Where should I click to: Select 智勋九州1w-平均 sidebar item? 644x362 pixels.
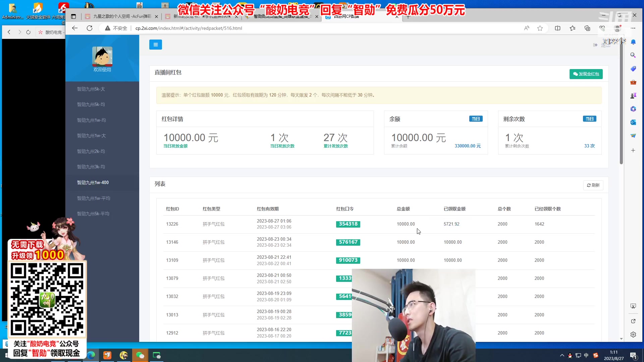(x=94, y=198)
